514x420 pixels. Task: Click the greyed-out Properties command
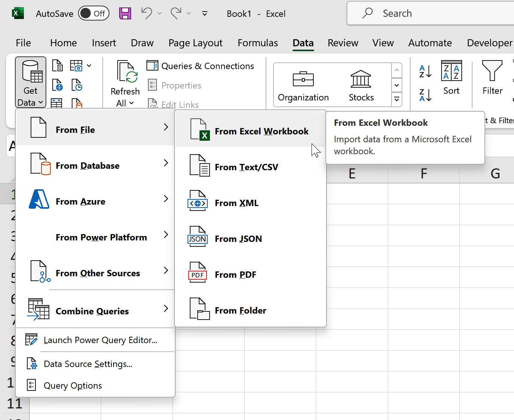[x=175, y=85]
